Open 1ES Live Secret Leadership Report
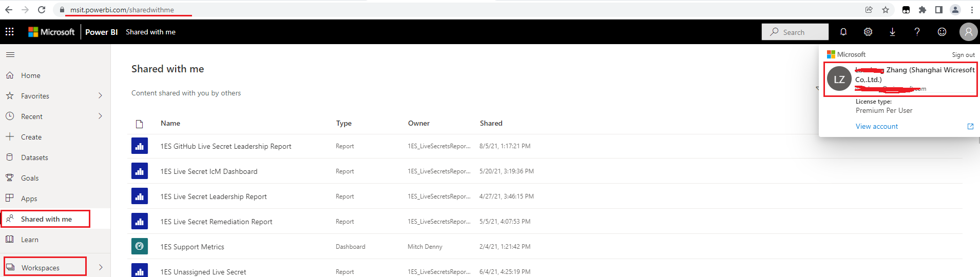980x277 pixels. coord(214,196)
